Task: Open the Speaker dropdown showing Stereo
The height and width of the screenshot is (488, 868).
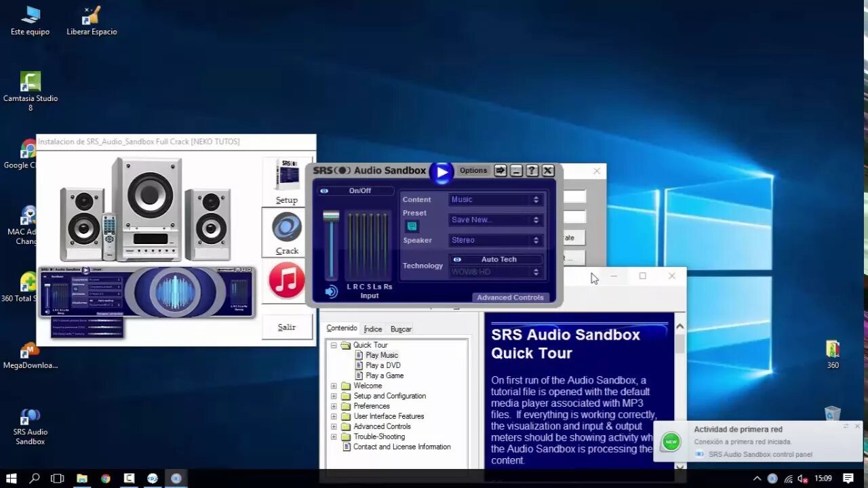Action: [x=496, y=240]
